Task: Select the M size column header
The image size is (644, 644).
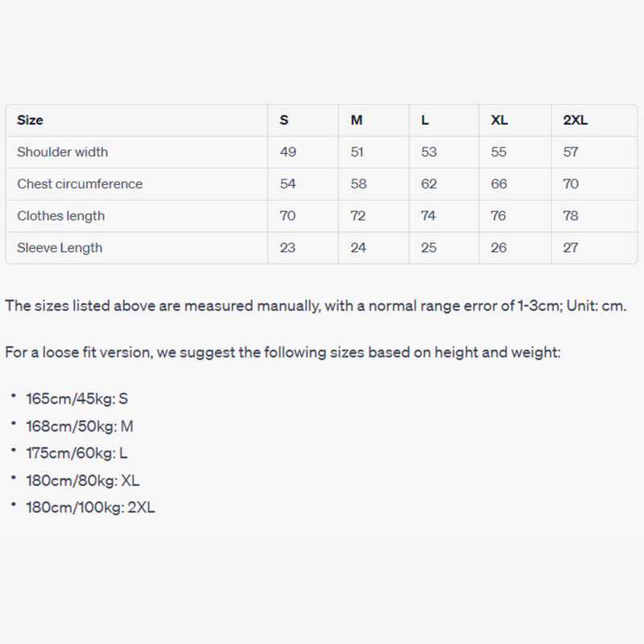Action: (357, 120)
